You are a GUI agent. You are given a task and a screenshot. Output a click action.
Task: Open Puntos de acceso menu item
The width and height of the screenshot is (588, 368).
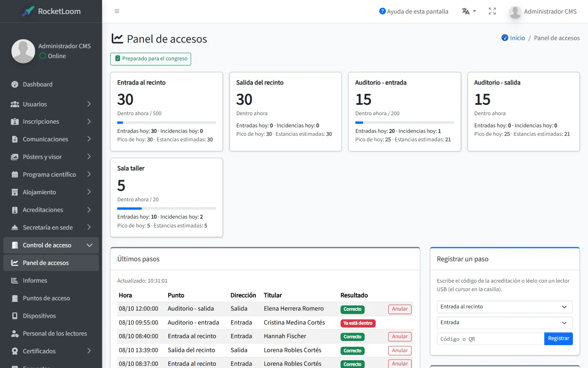coord(51,298)
